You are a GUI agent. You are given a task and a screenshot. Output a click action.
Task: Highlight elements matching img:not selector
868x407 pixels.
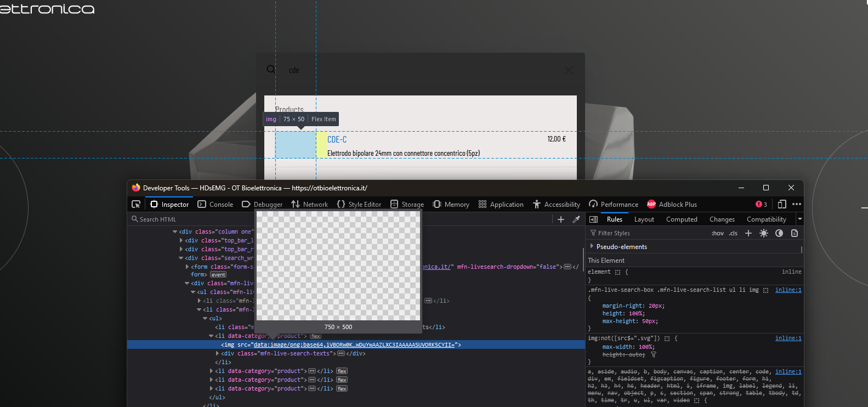667,338
